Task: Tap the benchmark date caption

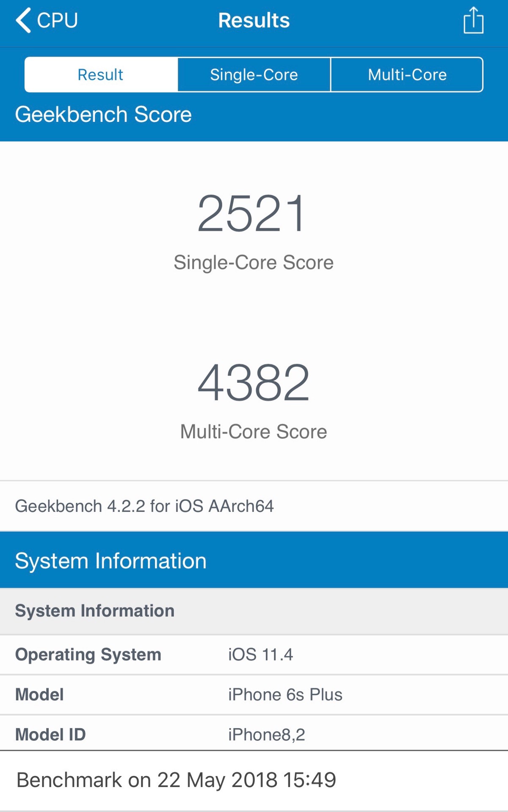Action: [176, 780]
